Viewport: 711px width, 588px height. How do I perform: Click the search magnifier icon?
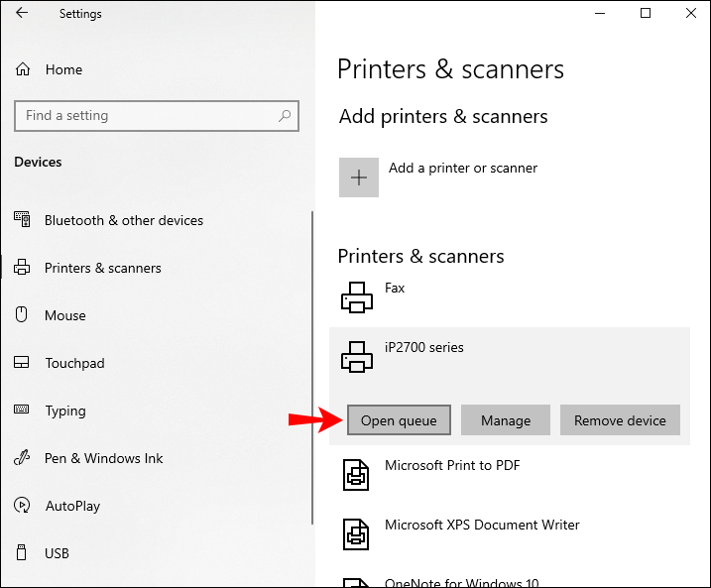point(285,116)
